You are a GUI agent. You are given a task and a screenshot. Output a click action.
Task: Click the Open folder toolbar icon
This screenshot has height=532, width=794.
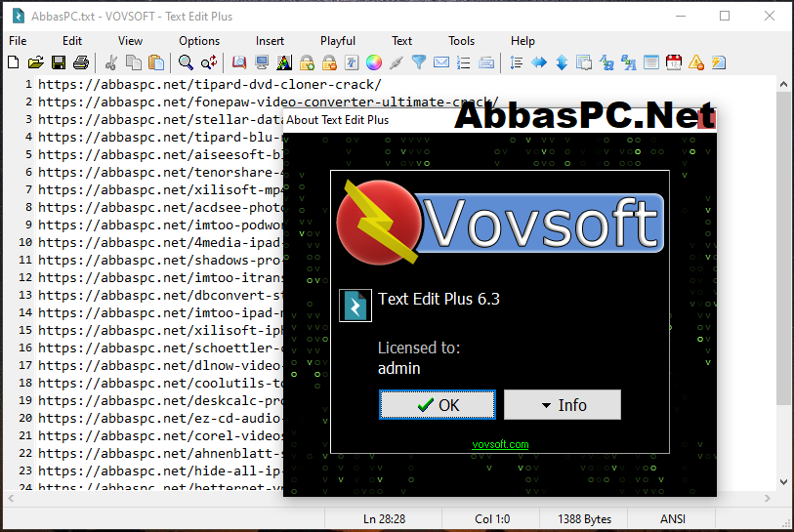click(x=35, y=62)
